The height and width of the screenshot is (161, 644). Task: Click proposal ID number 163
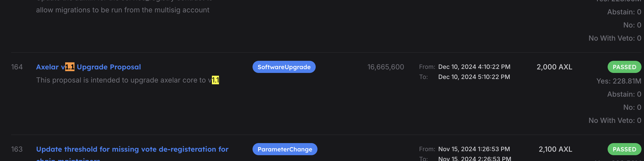(x=17, y=149)
